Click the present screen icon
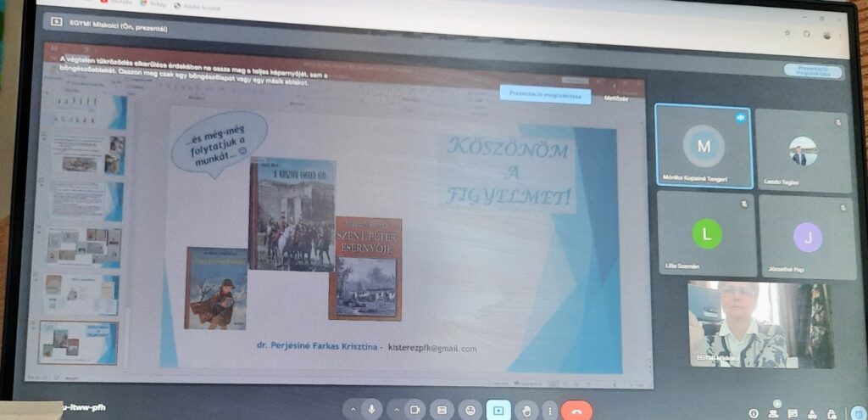 click(x=498, y=410)
